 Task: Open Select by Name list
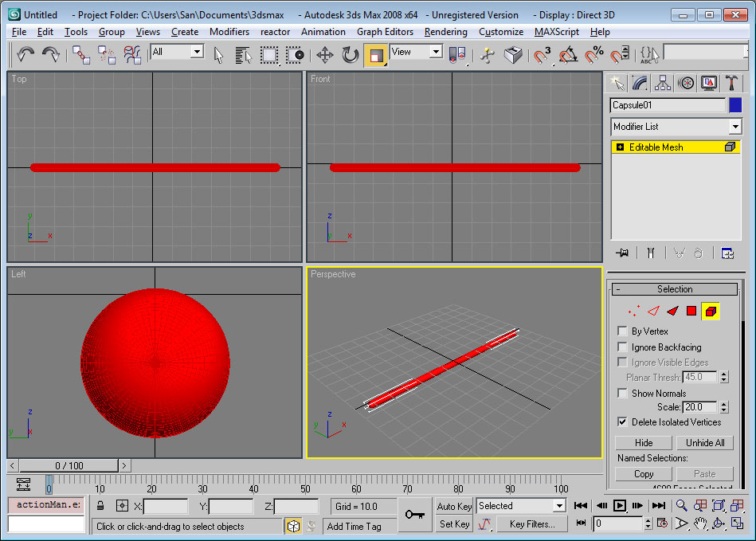point(244,54)
